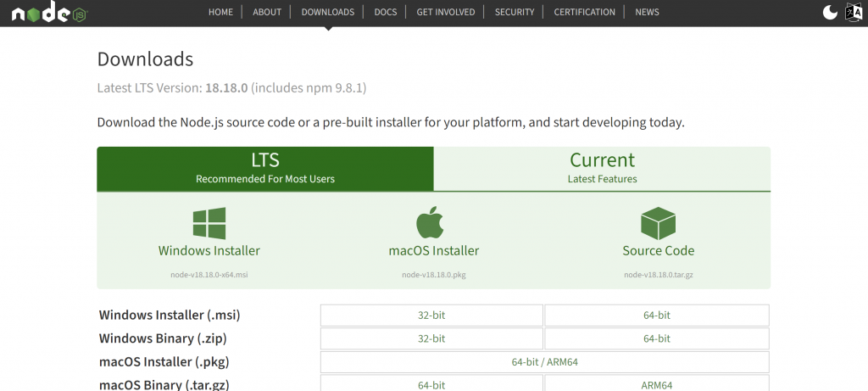This screenshot has width=868, height=391.
Task: Open the language translation picker icon
Action: [854, 12]
